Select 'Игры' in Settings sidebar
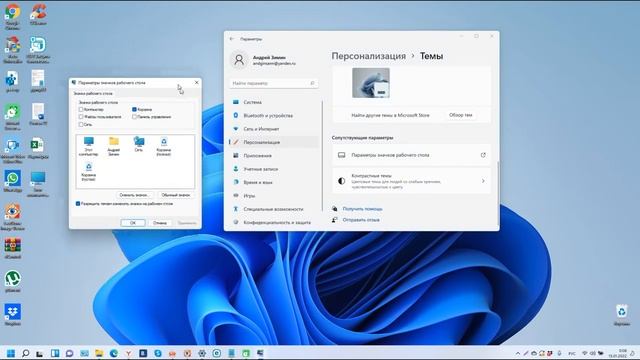The width and height of the screenshot is (640, 360). pyautogui.click(x=274, y=196)
